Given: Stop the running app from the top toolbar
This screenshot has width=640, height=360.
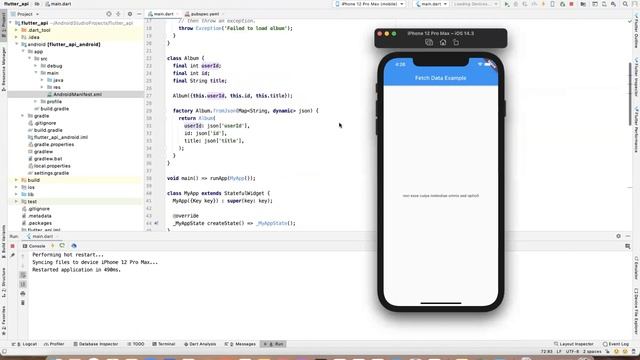Looking at the screenshot, I should click(x=571, y=4).
